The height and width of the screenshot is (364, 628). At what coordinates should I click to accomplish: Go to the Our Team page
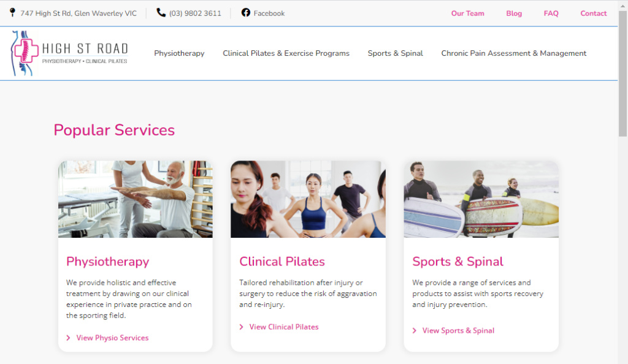click(467, 13)
